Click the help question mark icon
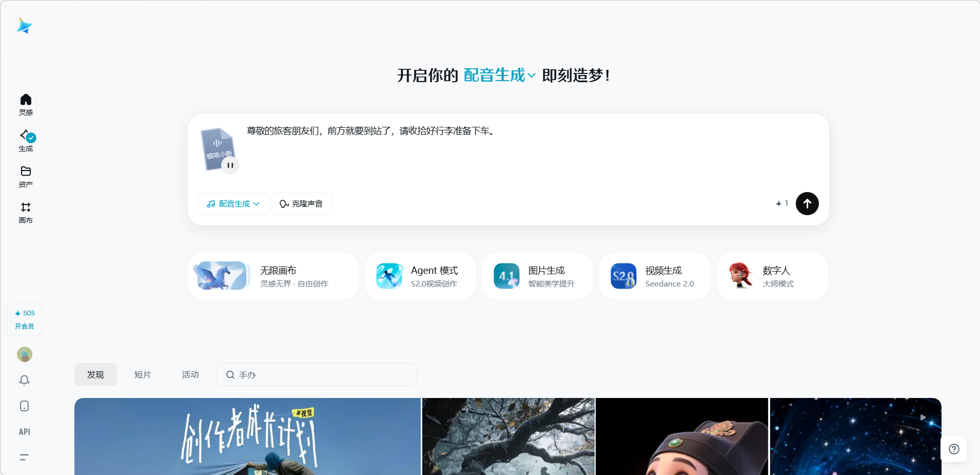Image resolution: width=980 pixels, height=475 pixels. click(x=954, y=449)
